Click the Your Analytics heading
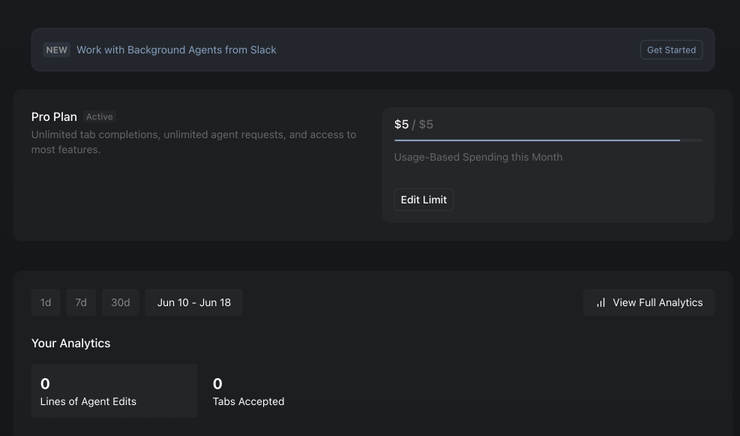The height and width of the screenshot is (436, 740). coord(71,343)
